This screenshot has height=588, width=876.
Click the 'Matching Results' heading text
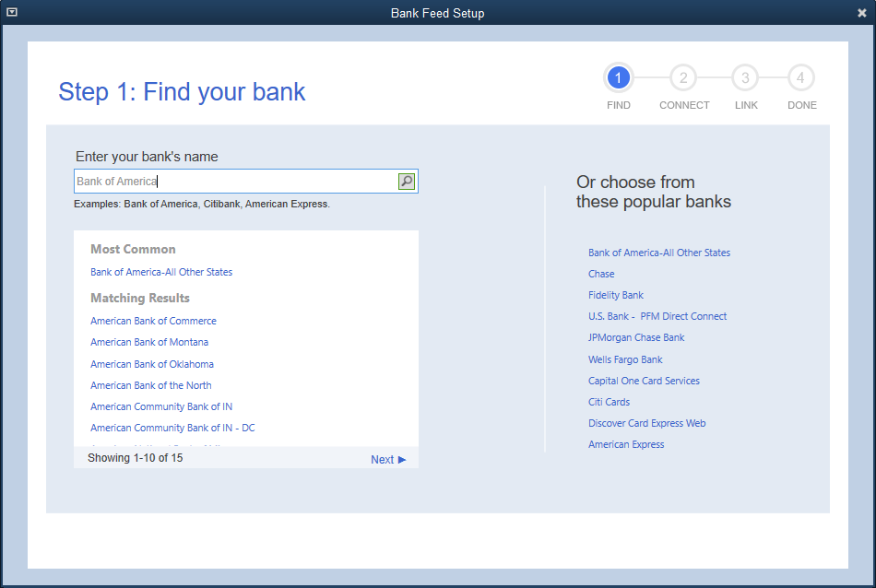point(140,299)
